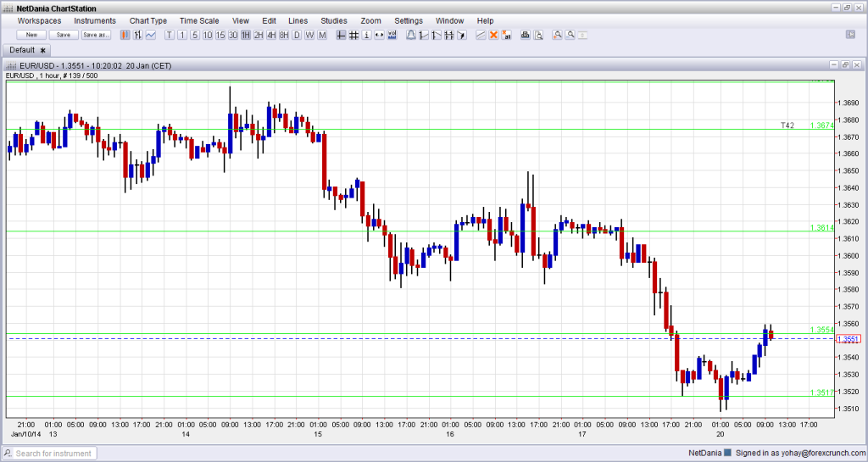Click the Save workspace button
This screenshot has width=868, height=462.
(x=64, y=35)
